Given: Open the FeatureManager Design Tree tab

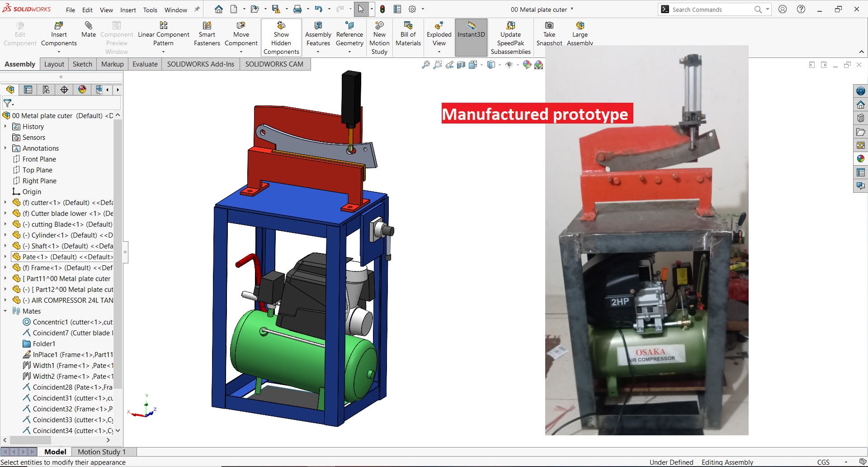Looking at the screenshot, I should 10,90.
